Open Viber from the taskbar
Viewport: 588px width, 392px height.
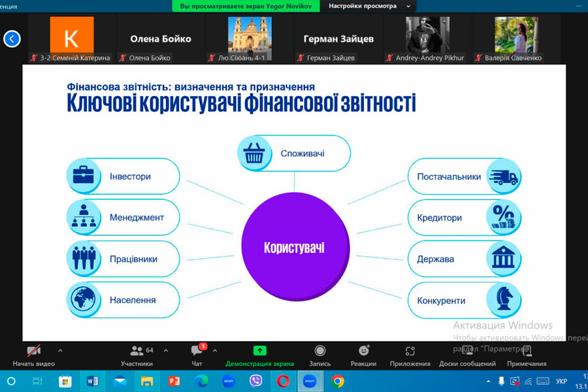[x=255, y=382]
